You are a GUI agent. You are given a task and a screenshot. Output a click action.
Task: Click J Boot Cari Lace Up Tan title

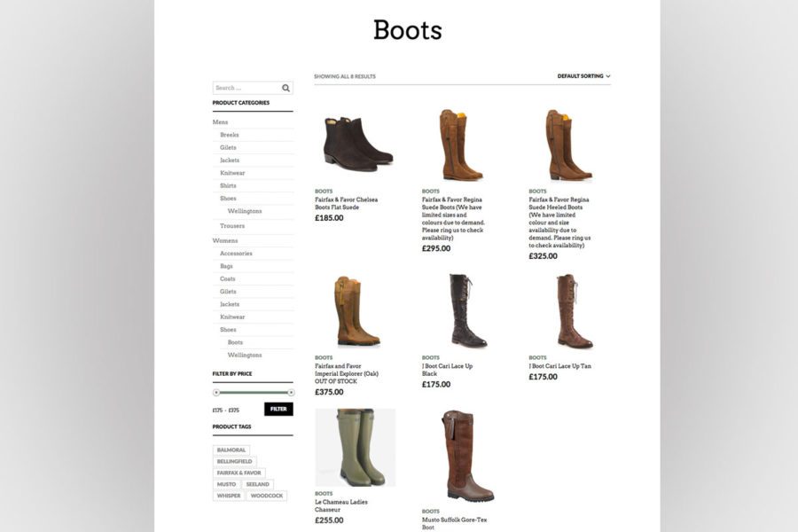click(x=559, y=366)
